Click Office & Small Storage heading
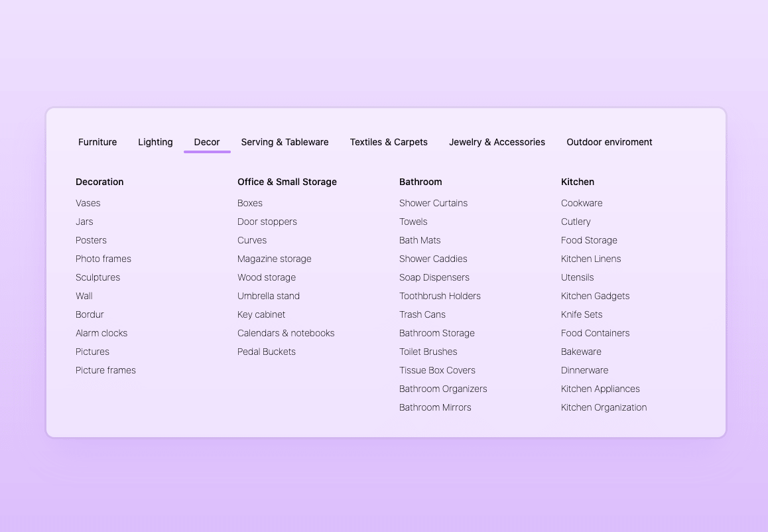Viewport: 768px width, 532px height. click(x=287, y=182)
